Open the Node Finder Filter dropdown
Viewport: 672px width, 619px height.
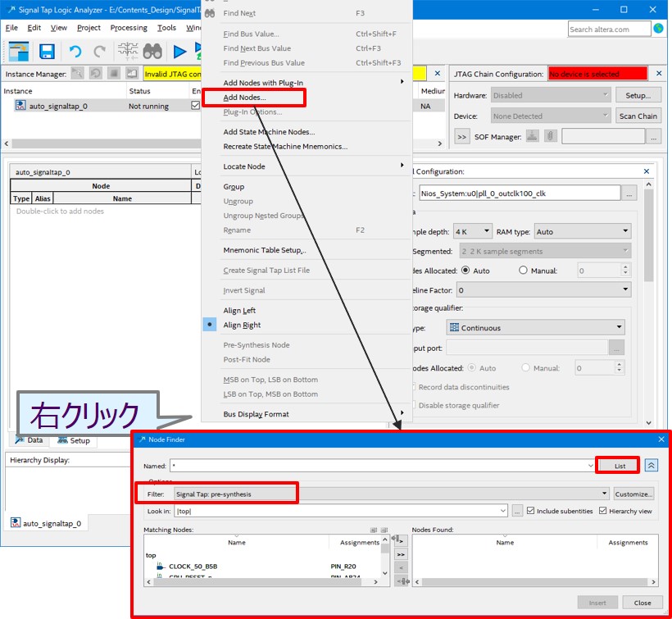tap(392, 494)
